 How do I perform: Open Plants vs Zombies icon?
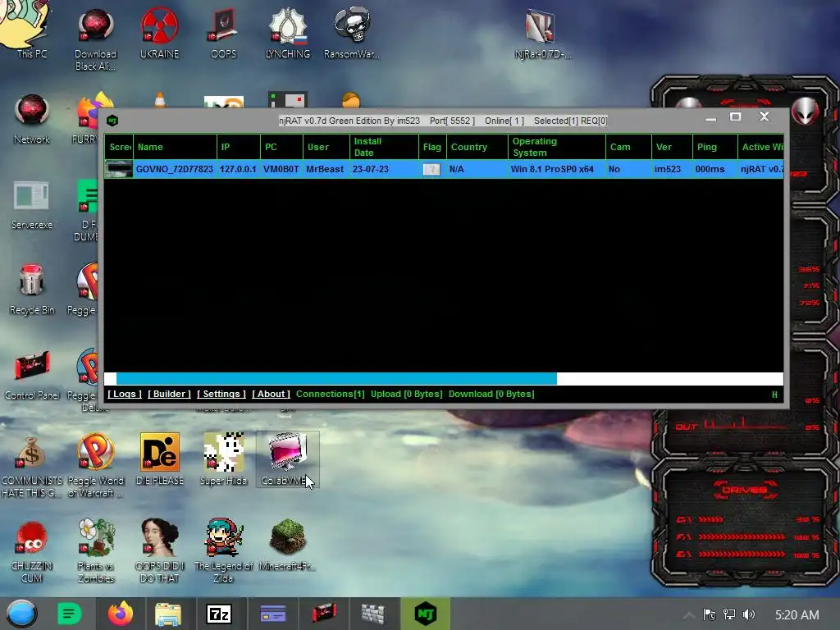96,552
